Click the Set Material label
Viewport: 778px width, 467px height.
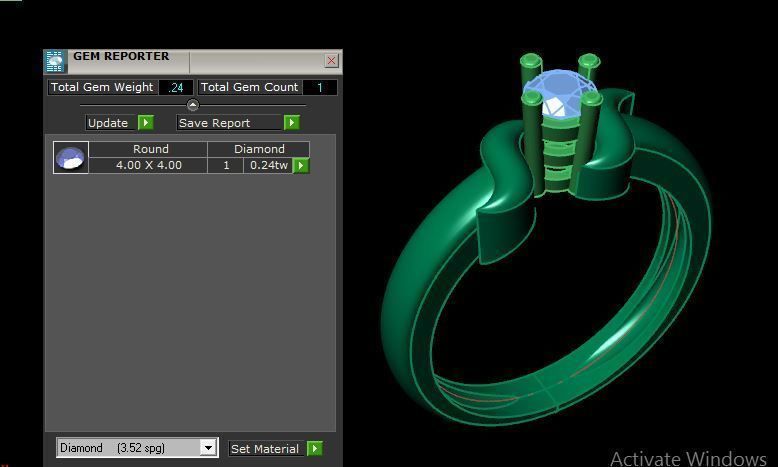(265, 449)
